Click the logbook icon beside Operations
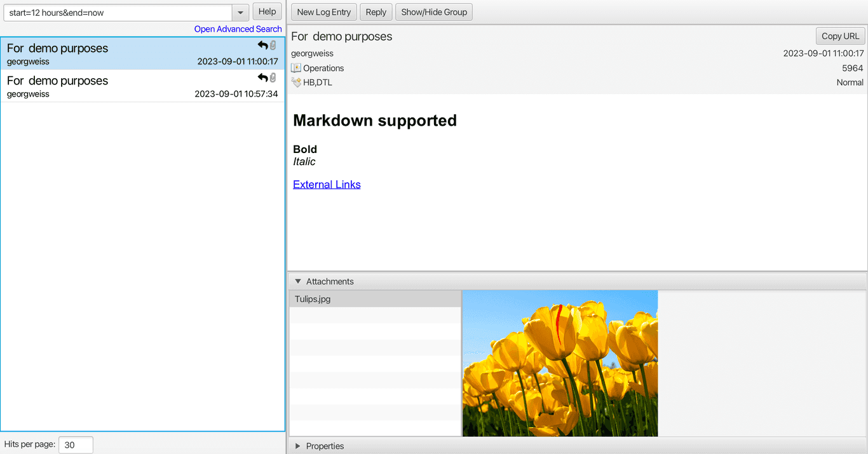Image resolution: width=868 pixels, height=454 pixels. point(296,68)
